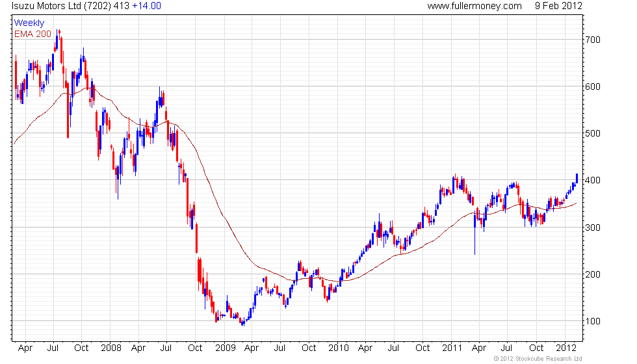Click the 100 price axis label
The width and height of the screenshot is (637, 364).
pyautogui.click(x=592, y=321)
